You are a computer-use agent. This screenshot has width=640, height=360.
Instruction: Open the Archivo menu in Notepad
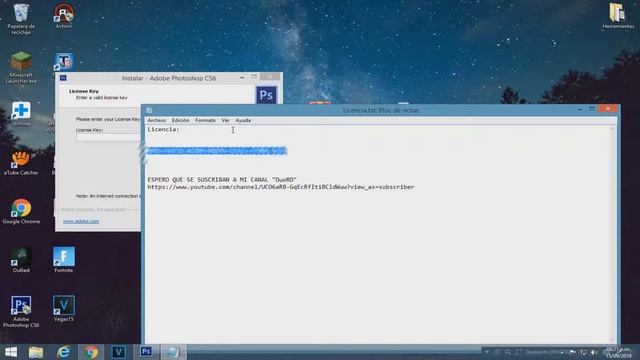click(156, 120)
